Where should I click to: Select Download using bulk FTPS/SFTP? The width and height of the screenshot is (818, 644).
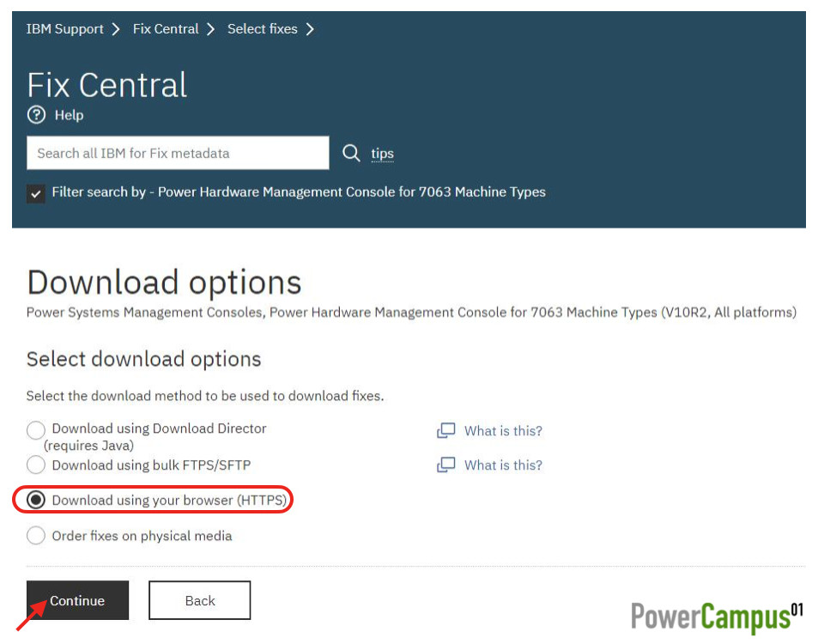tap(36, 465)
